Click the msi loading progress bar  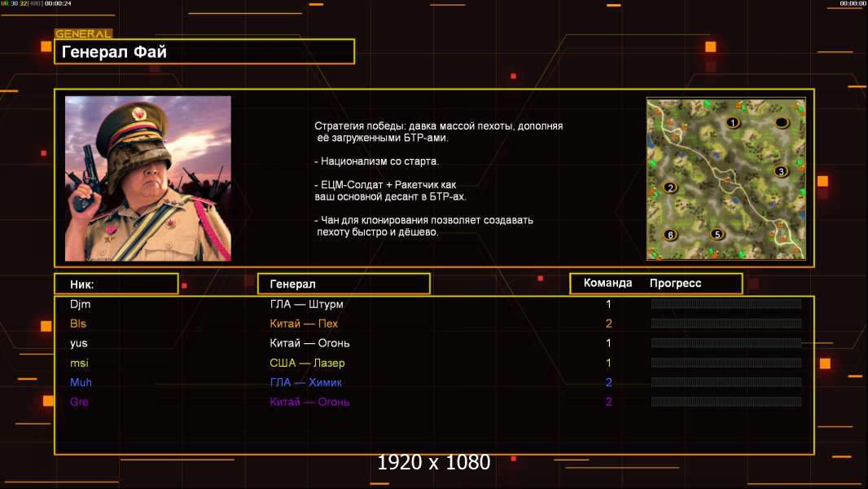tap(726, 363)
